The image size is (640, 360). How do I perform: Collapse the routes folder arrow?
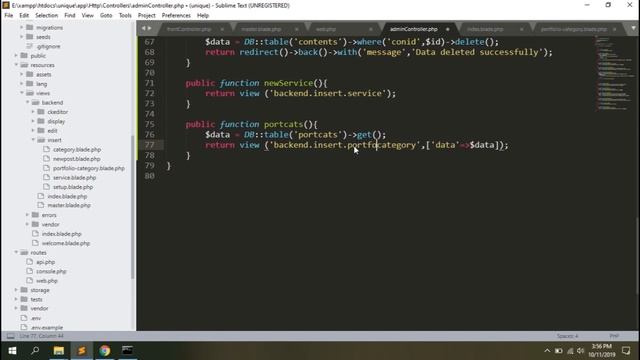(16, 253)
